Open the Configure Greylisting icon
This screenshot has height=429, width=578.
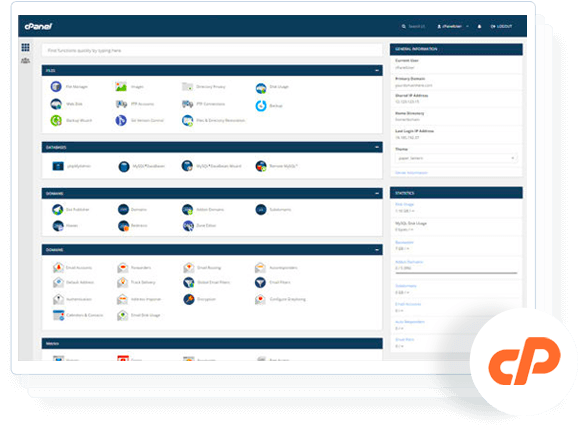pyautogui.click(x=260, y=299)
